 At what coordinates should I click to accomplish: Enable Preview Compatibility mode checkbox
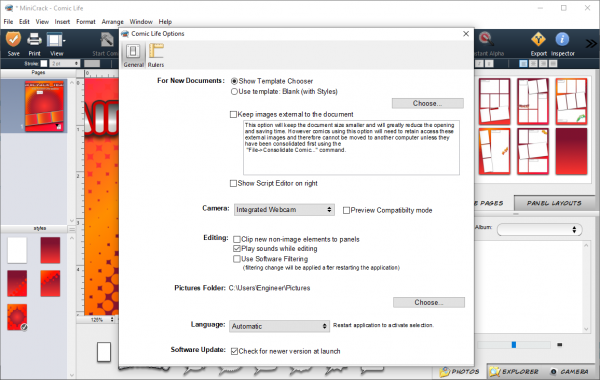point(346,210)
